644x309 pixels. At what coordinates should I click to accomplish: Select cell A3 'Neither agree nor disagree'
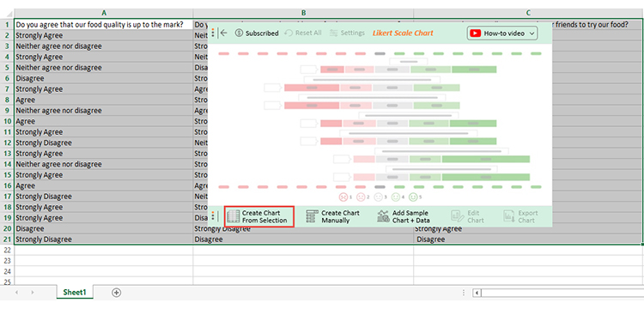104,46
